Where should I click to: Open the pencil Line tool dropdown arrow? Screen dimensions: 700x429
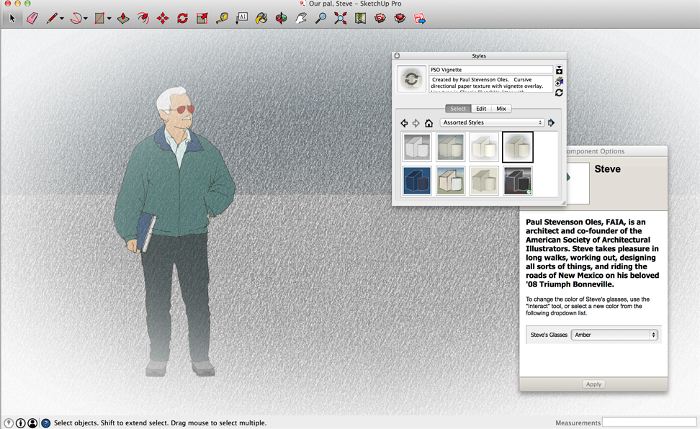click(x=62, y=18)
